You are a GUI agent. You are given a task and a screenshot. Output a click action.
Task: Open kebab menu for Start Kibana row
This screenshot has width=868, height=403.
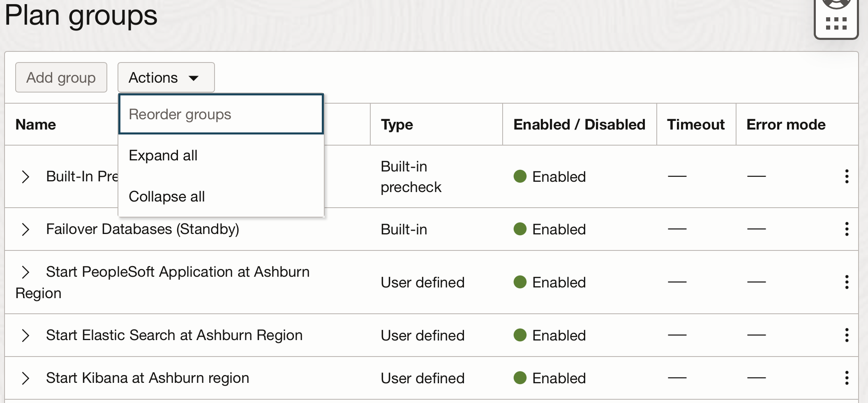coord(847,378)
